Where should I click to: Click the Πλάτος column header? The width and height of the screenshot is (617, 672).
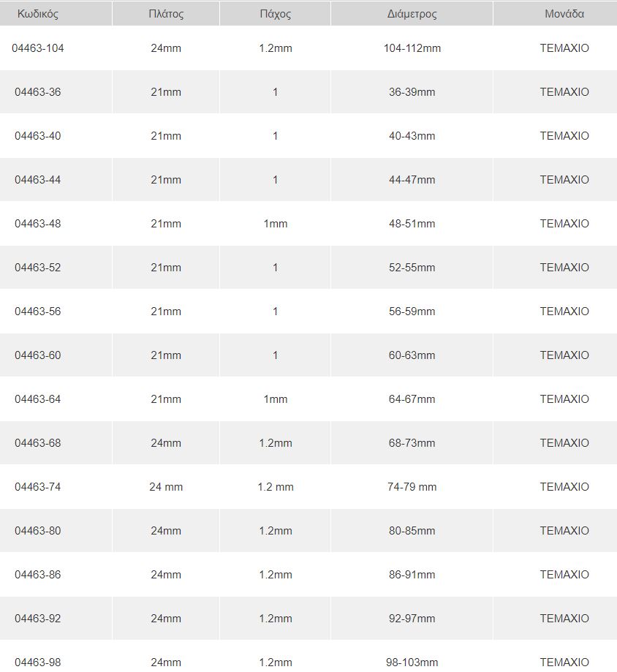pyautogui.click(x=166, y=14)
